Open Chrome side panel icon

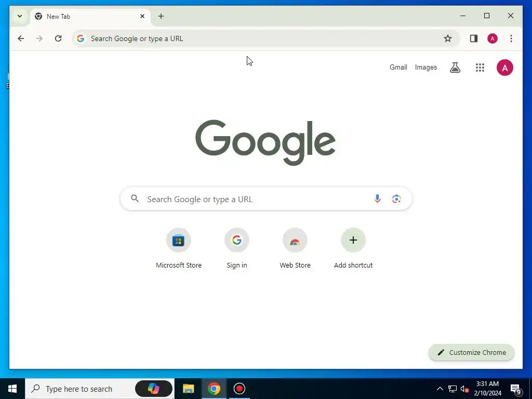[x=474, y=38]
